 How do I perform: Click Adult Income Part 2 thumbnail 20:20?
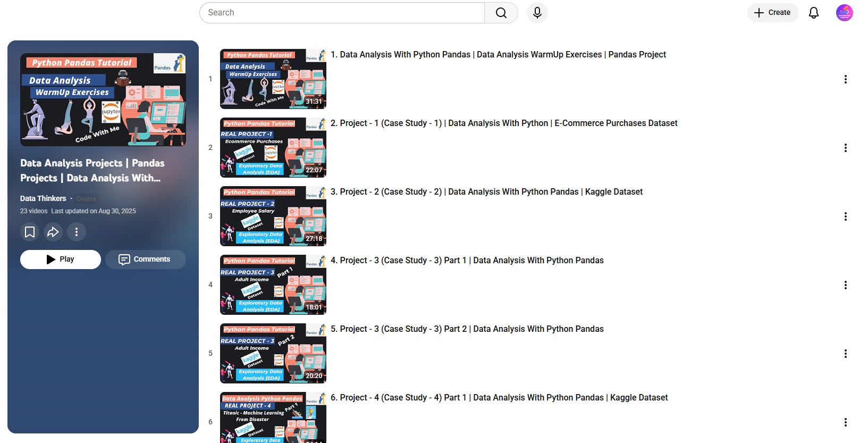click(273, 353)
